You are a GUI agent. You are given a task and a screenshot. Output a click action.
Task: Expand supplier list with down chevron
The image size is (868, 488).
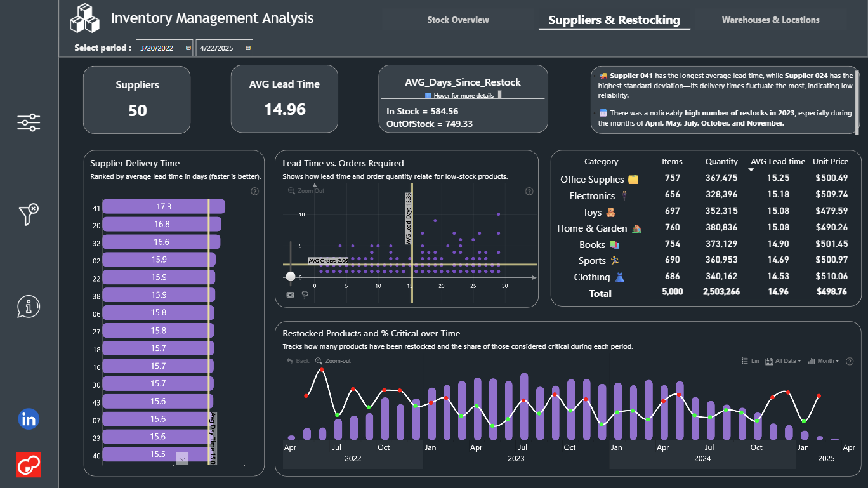click(182, 458)
